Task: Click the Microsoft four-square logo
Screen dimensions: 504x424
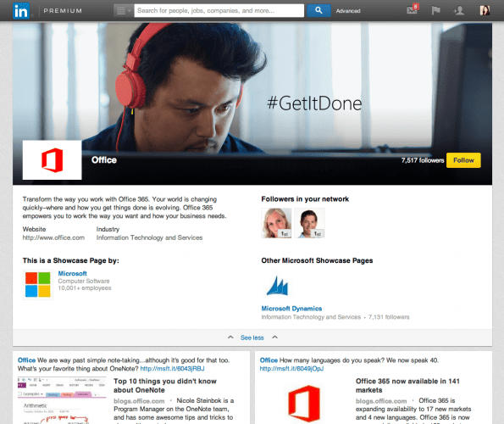Action: 38,285
